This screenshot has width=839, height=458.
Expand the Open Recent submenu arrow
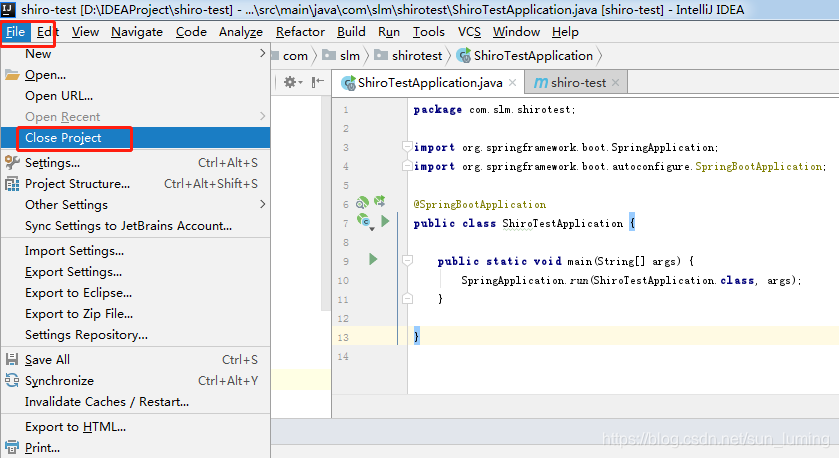tap(262, 116)
